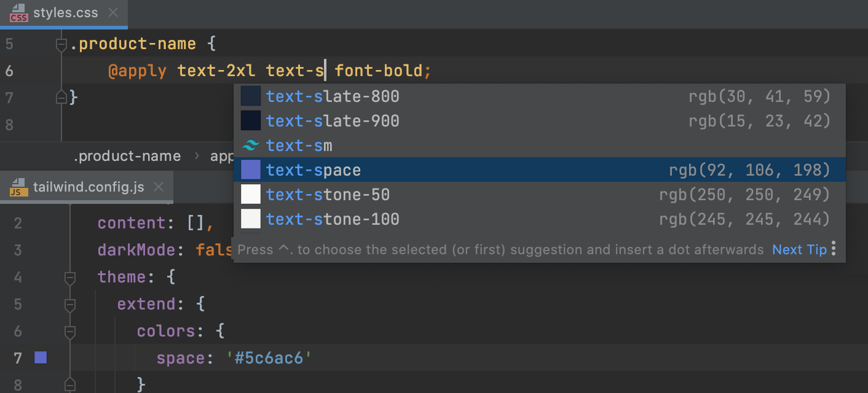Click the purple swatch icon beside text-space
This screenshot has height=393, width=868.
pyautogui.click(x=251, y=169)
